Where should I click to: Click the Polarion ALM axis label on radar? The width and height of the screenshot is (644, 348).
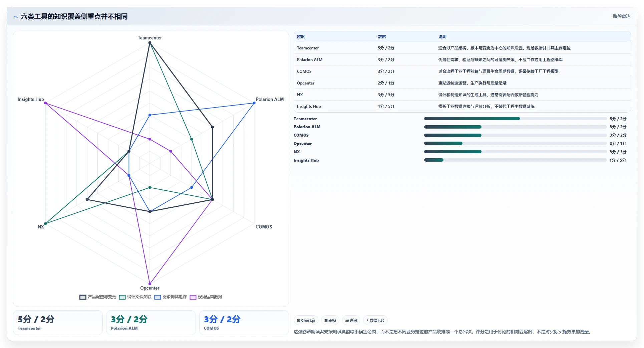[x=270, y=99]
